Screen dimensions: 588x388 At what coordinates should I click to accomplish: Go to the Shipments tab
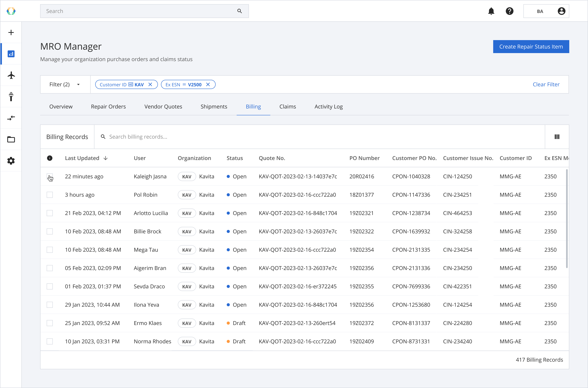pos(214,106)
